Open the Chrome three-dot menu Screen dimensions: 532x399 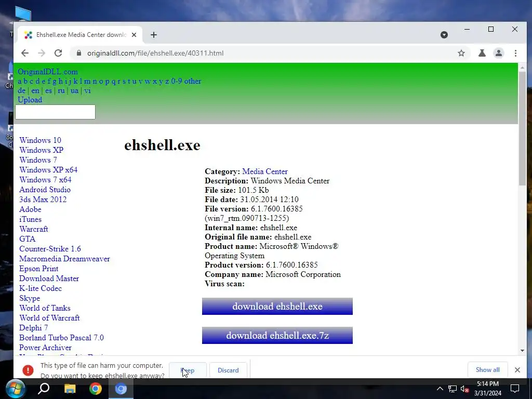515,53
